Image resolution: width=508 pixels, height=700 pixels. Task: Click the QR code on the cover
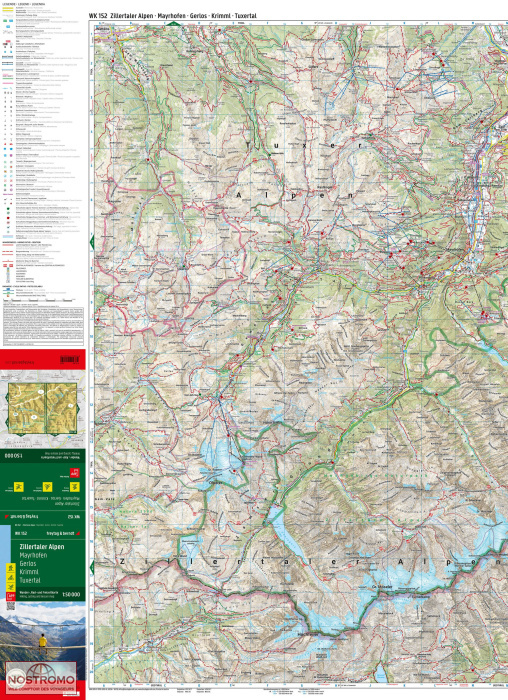point(10,606)
